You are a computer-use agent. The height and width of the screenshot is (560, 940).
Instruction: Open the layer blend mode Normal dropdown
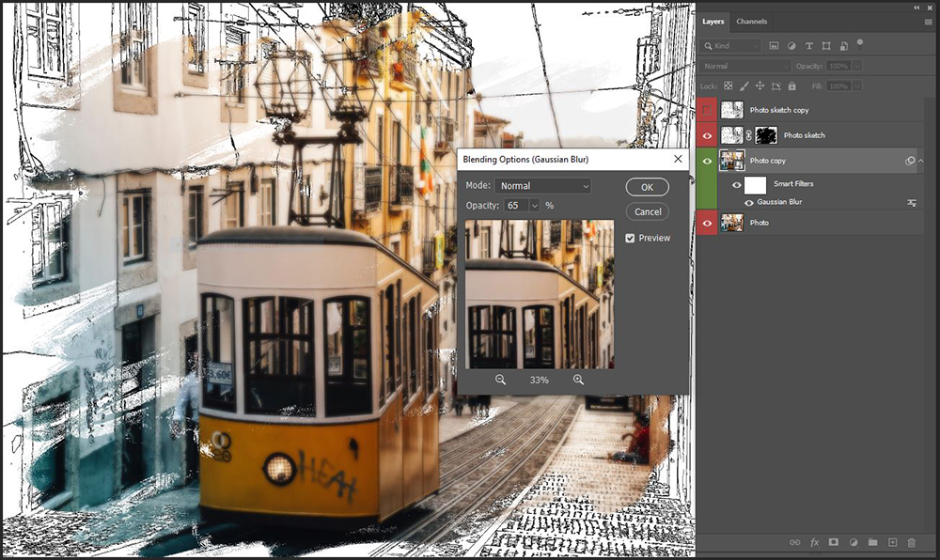tap(745, 66)
